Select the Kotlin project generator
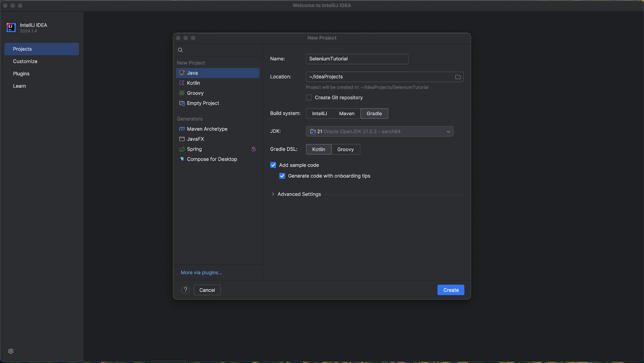This screenshot has height=363, width=644. 193,83
